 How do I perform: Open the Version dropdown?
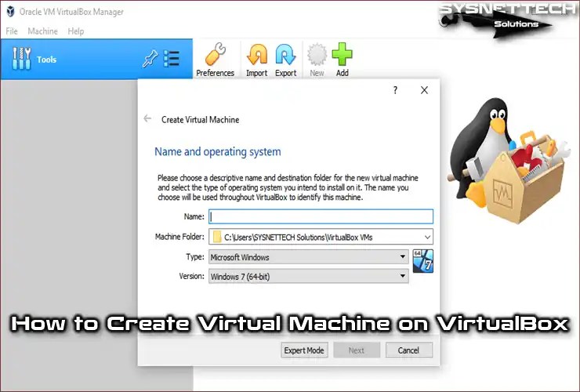click(309, 276)
